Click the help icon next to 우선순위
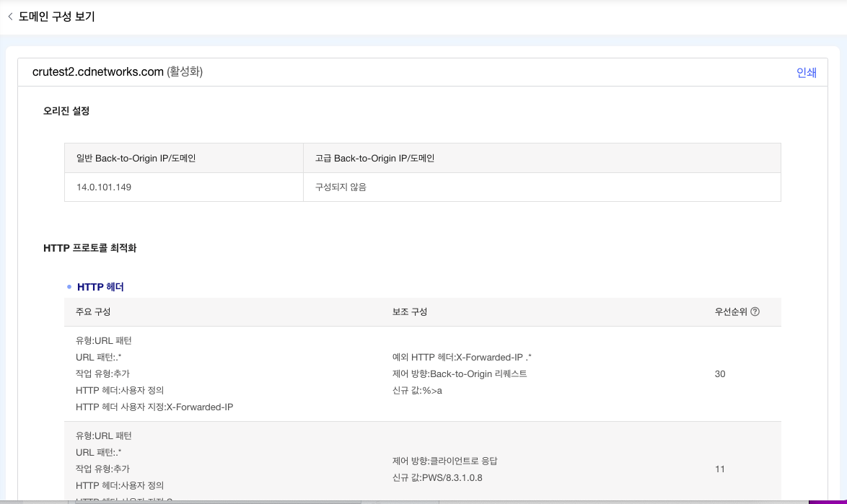 click(755, 312)
